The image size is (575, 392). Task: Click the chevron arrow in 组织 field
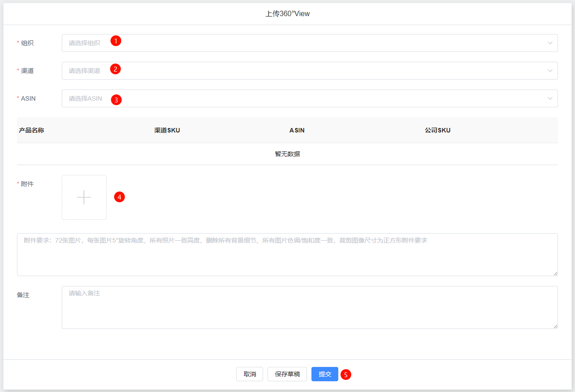pyautogui.click(x=550, y=43)
